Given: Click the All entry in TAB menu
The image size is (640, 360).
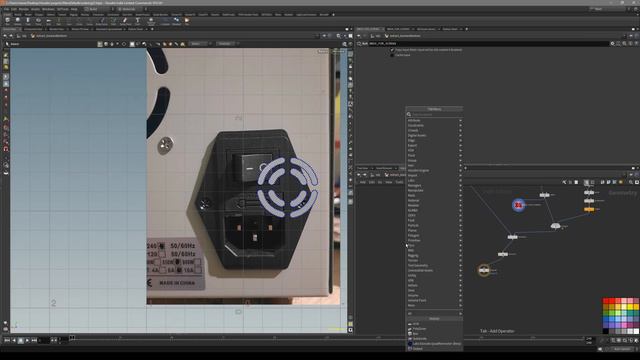Looking at the screenshot, I should coord(434,313).
